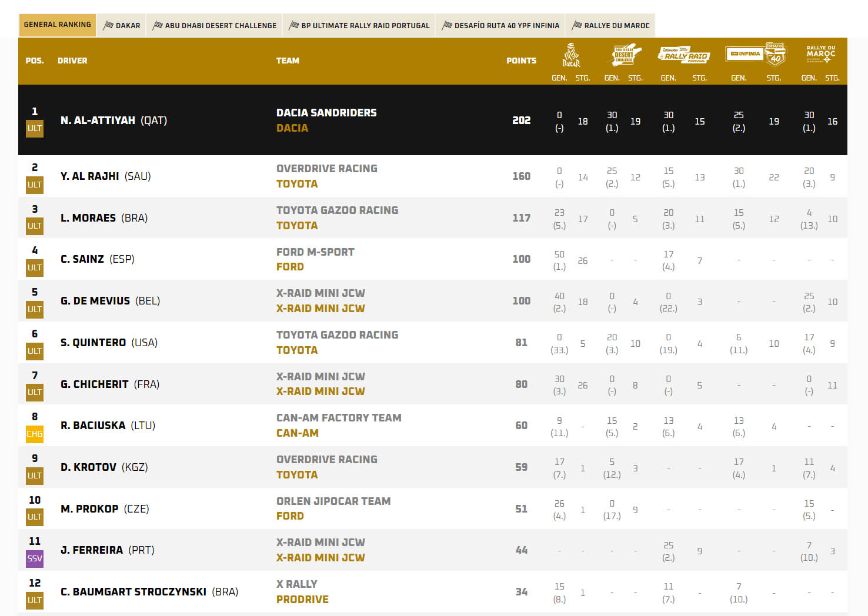
Task: Select driver D. Krotov (KGZ)
Action: pyautogui.click(x=104, y=467)
